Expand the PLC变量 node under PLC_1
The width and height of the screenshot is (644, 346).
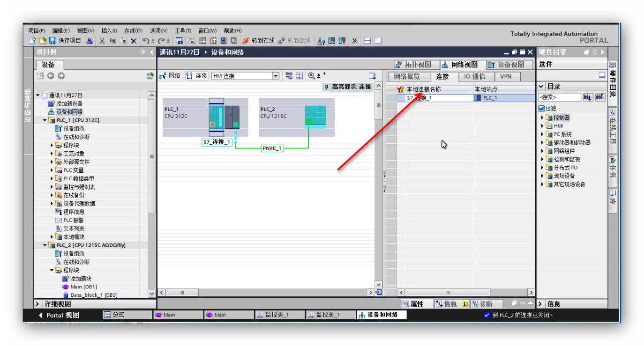coord(52,170)
